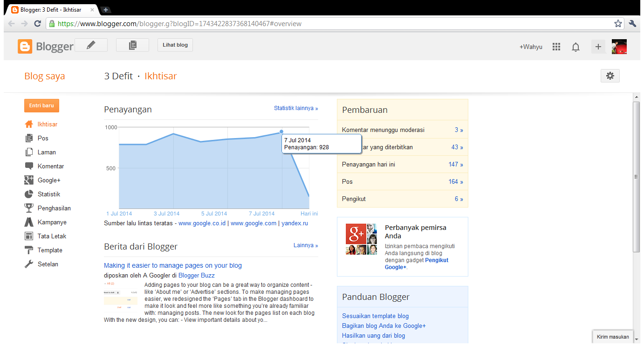Open Google apps grid icon

pos(556,47)
